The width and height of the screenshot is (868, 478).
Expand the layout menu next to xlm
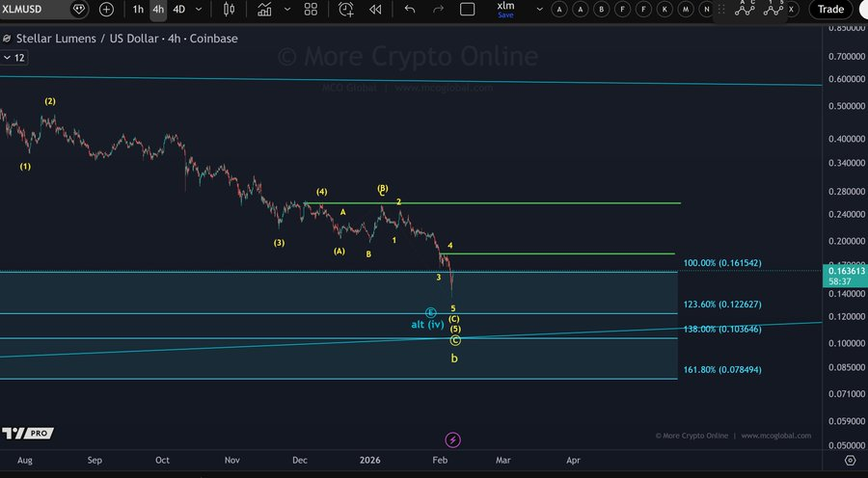[x=536, y=10]
